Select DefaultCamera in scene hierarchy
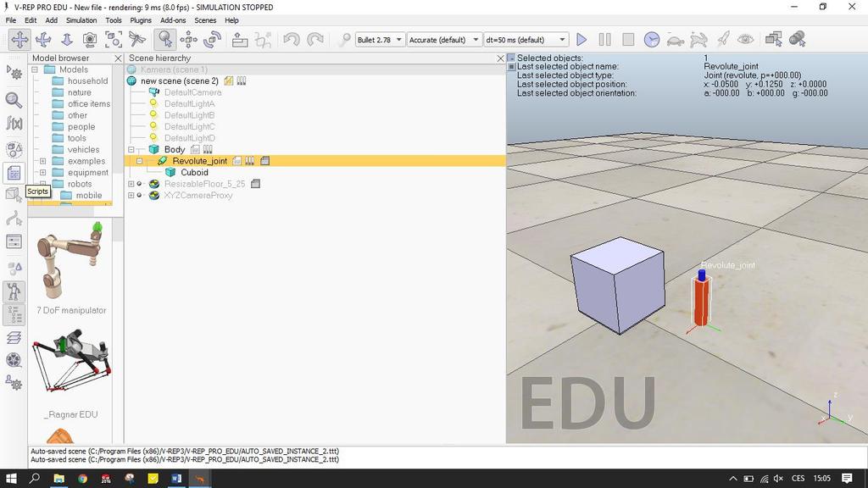 tap(192, 92)
